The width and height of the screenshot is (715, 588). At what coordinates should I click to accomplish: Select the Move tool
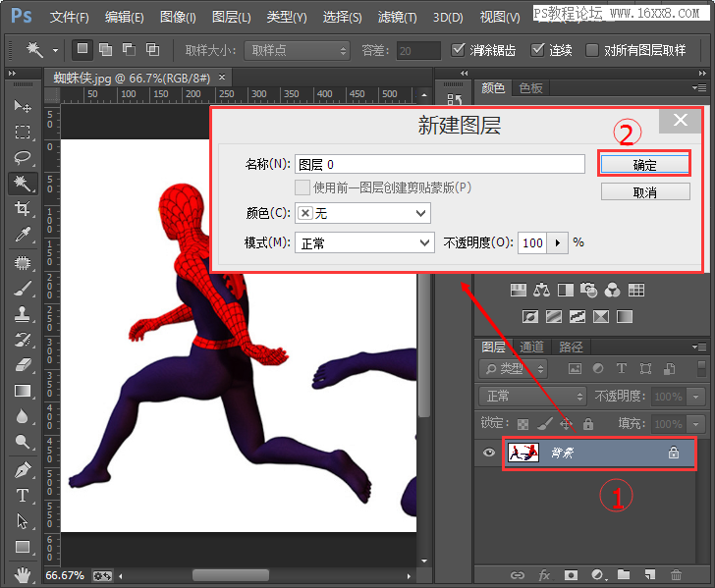[x=22, y=106]
